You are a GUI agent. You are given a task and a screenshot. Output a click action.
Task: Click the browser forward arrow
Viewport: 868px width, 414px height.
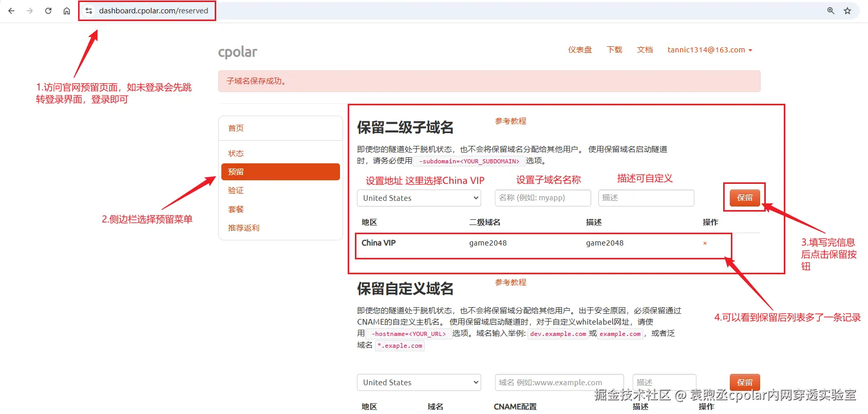[30, 11]
